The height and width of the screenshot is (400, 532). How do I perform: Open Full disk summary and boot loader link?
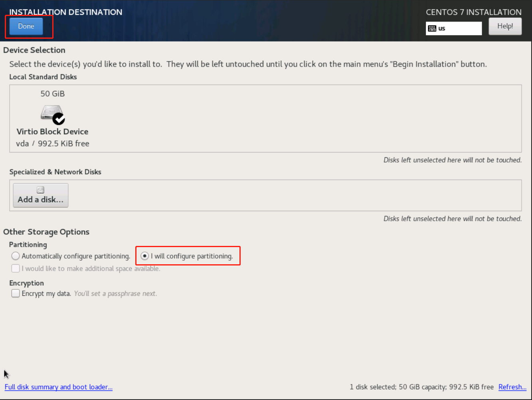(x=59, y=387)
